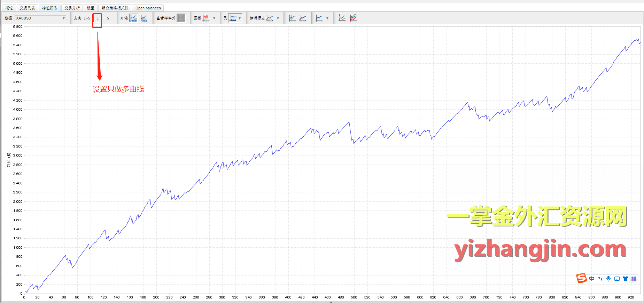Image resolution: width=644 pixels, height=303 pixels.
Task: Open the 交易分析 tab
Action: pos(72,8)
